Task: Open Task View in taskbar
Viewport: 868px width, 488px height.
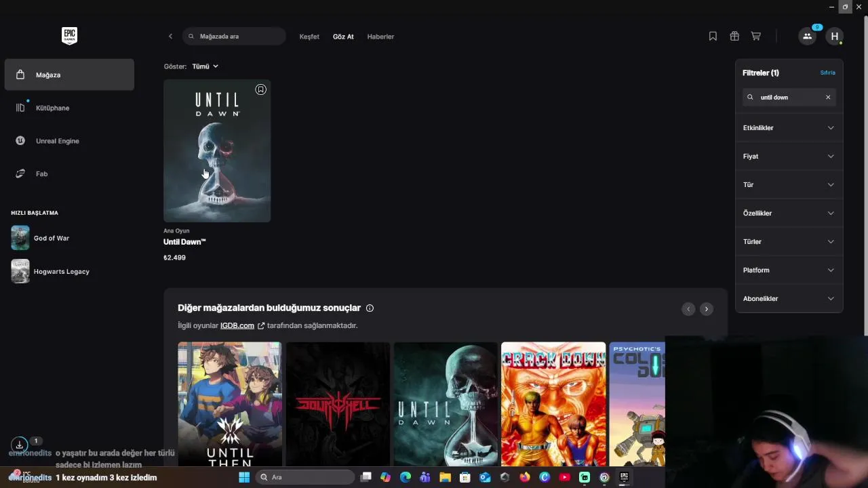Action: pos(366,477)
